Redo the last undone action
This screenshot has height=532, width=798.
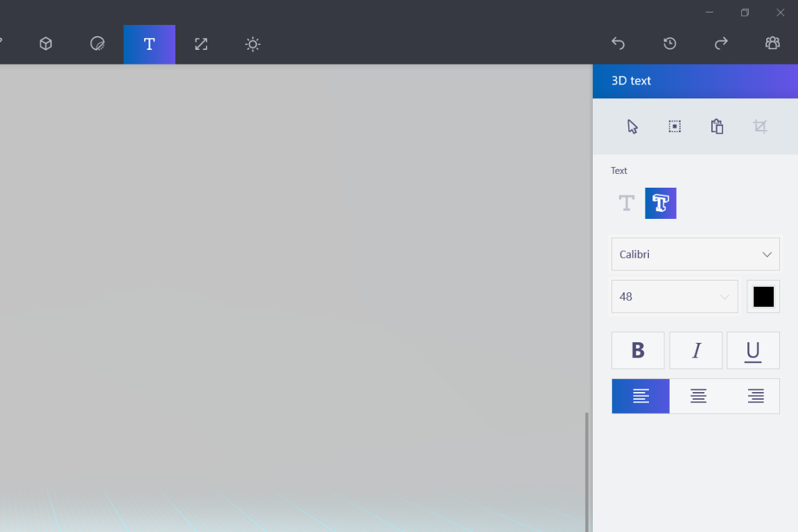coord(721,44)
